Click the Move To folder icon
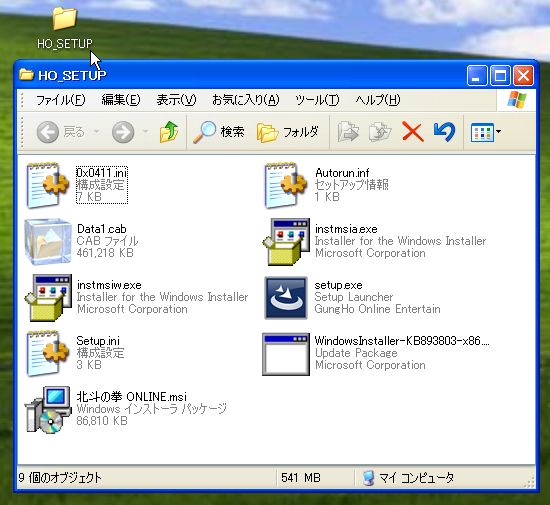This screenshot has height=505, width=550. (348, 132)
